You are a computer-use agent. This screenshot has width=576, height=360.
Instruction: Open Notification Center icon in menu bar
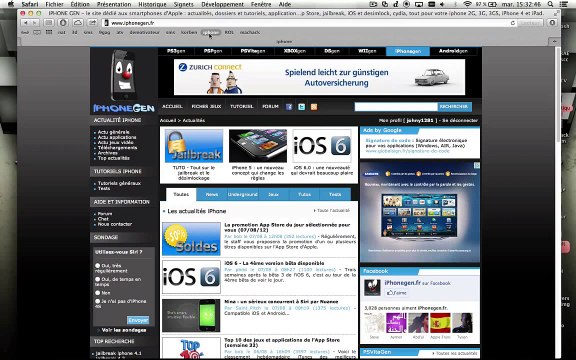(x=564, y=4)
